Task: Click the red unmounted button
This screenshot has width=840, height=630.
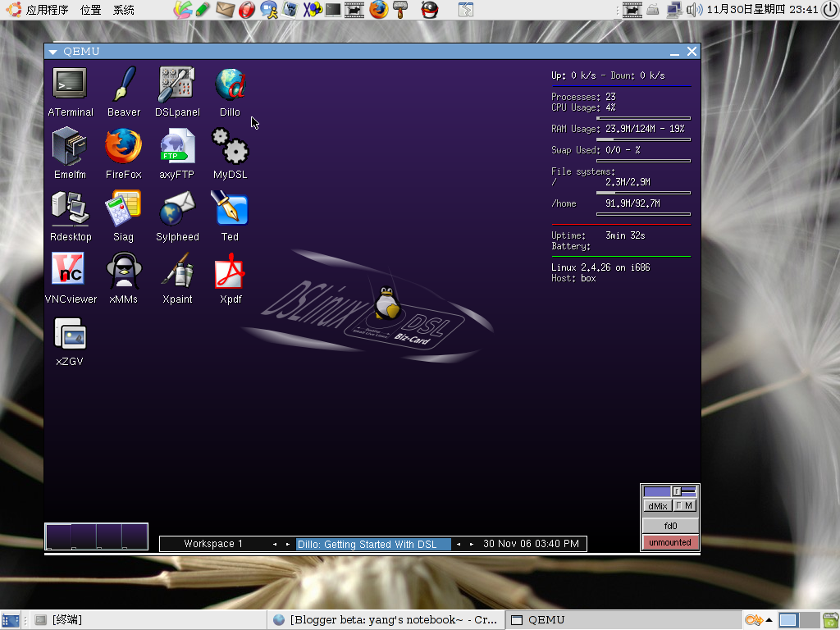Action: pos(670,542)
